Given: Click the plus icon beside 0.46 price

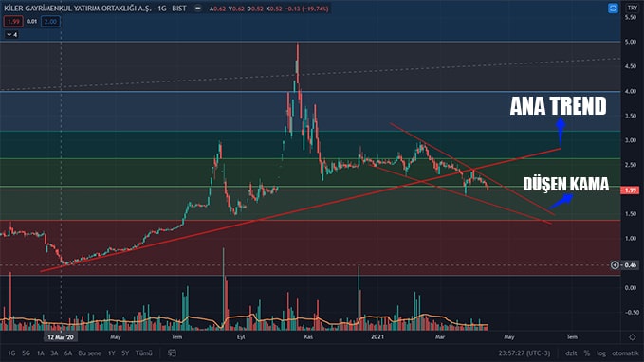Looking at the screenshot, I should pos(615,265).
